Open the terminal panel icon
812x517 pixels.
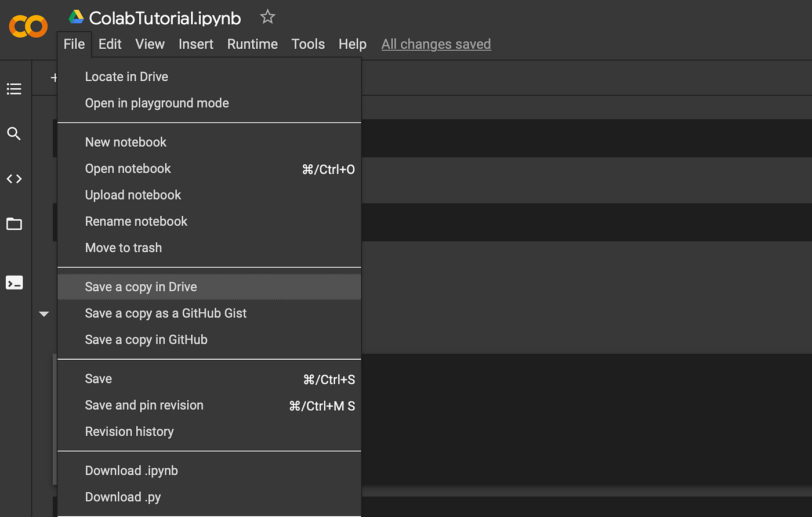(14, 283)
